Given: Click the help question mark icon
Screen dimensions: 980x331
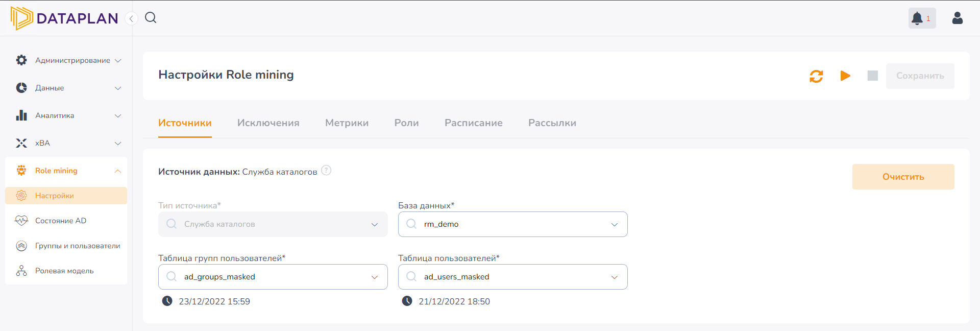Looking at the screenshot, I should 326,171.
